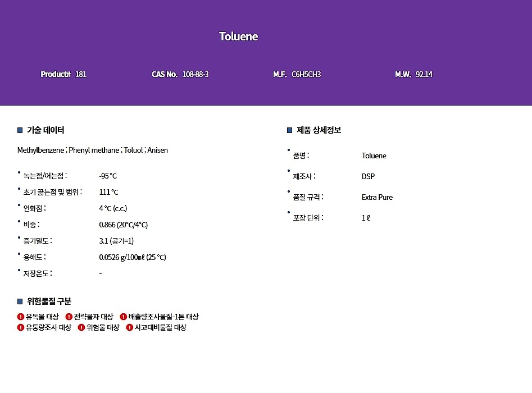
Task: Click the solubility value 0.0526 g/100㎖ (25 °C)
Action: coord(133,257)
